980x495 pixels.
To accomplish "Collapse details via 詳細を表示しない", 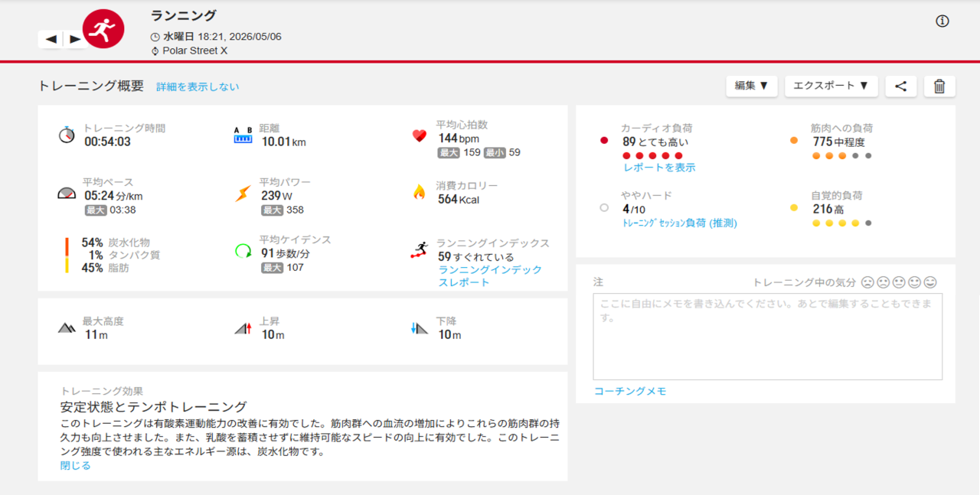I will pyautogui.click(x=198, y=87).
